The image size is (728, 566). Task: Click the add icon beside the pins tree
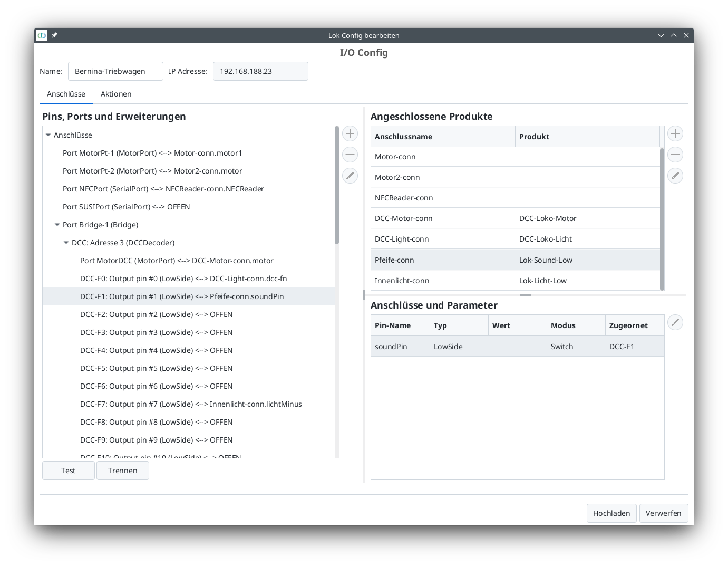coord(350,133)
